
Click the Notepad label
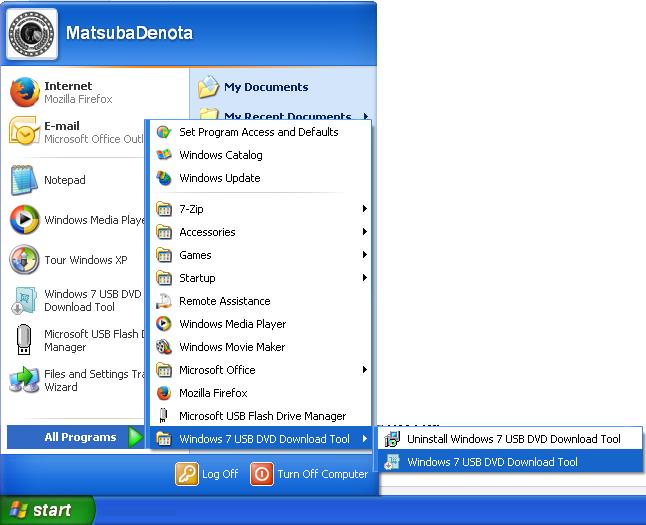pyautogui.click(x=65, y=180)
